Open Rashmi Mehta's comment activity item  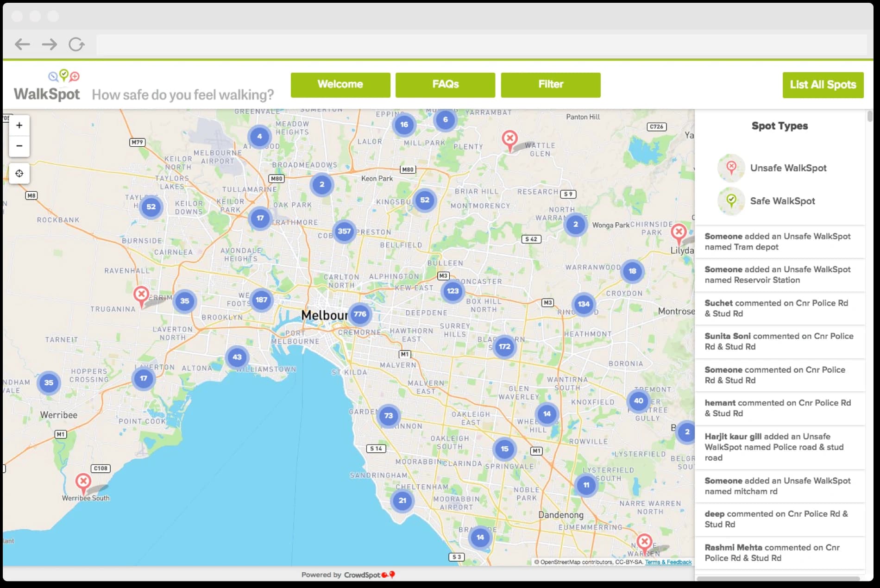(780, 553)
